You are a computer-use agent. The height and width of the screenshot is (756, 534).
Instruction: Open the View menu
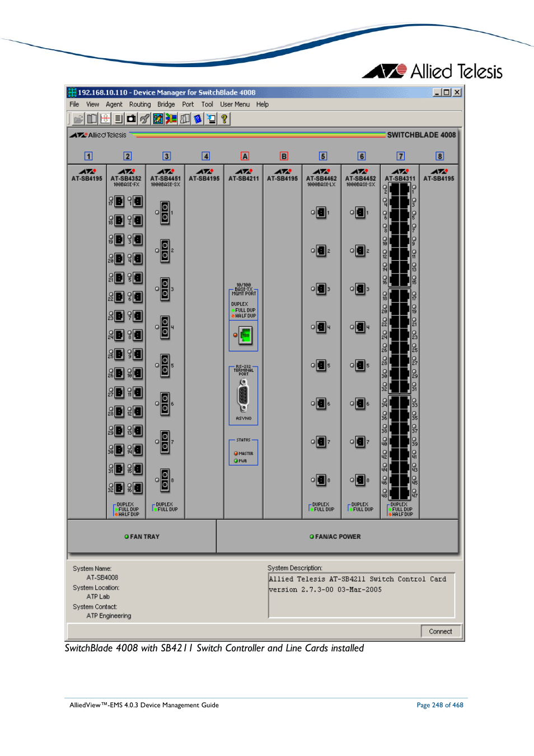[92, 105]
